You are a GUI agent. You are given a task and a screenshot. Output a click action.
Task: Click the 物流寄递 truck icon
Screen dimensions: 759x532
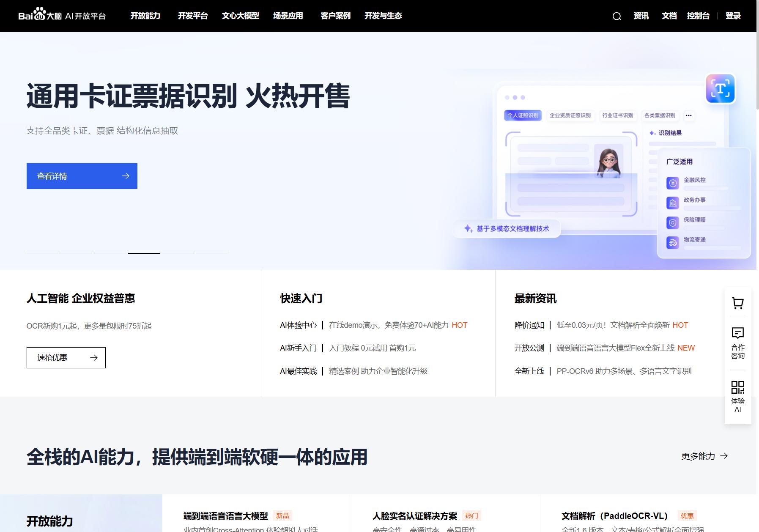coord(673,242)
